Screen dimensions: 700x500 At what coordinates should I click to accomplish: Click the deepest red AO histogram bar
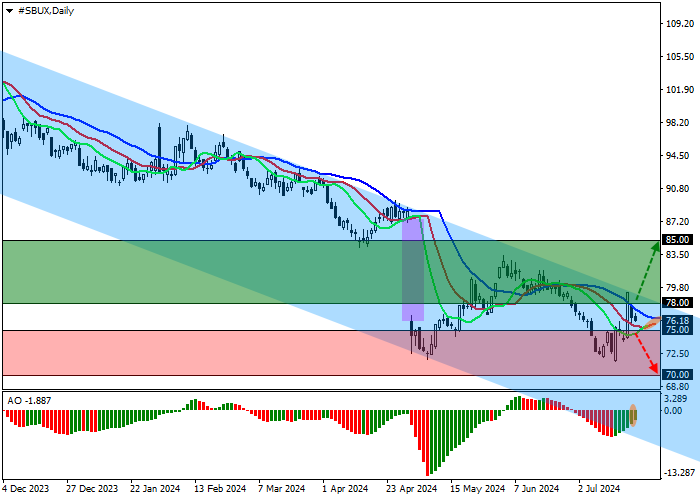(427, 443)
